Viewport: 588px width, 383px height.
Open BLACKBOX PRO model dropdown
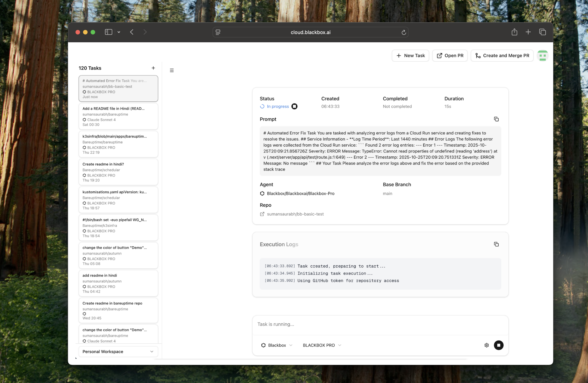(x=322, y=345)
